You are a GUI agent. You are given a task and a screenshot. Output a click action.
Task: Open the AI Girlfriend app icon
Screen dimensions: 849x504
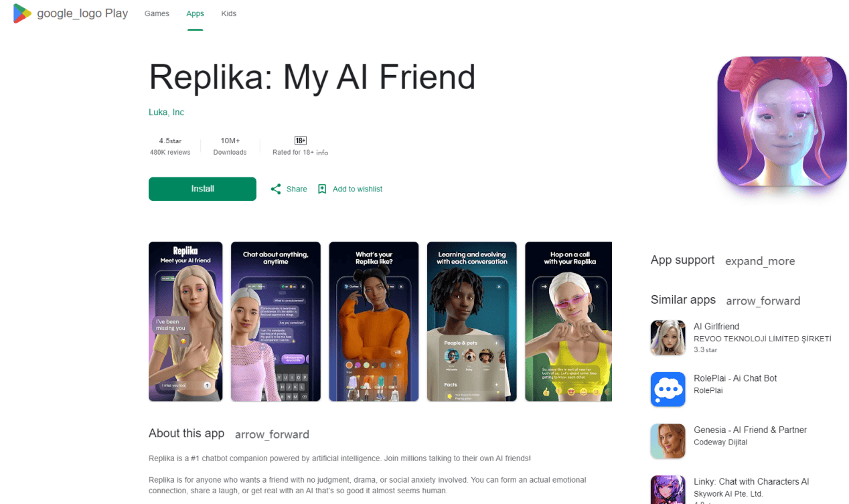[x=668, y=337]
